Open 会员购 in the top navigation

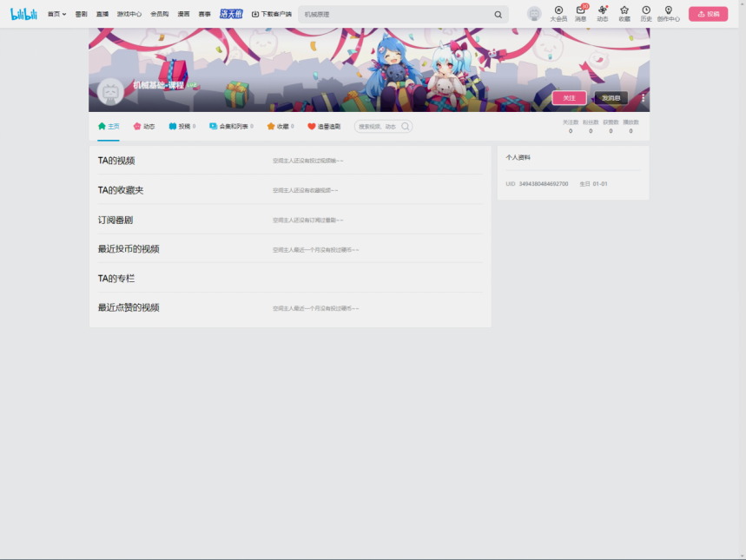(160, 14)
